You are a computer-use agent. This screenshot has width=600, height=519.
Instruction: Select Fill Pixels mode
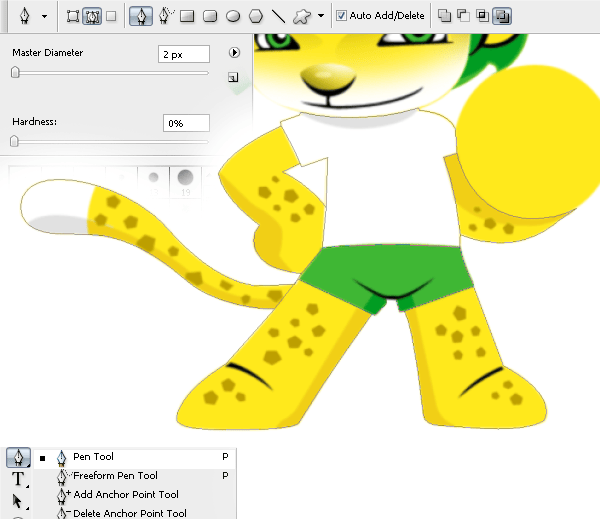tap(111, 16)
